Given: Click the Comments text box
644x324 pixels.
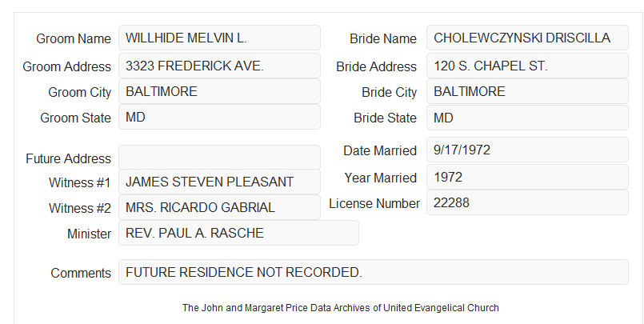Looking at the screenshot, I should tap(374, 272).
